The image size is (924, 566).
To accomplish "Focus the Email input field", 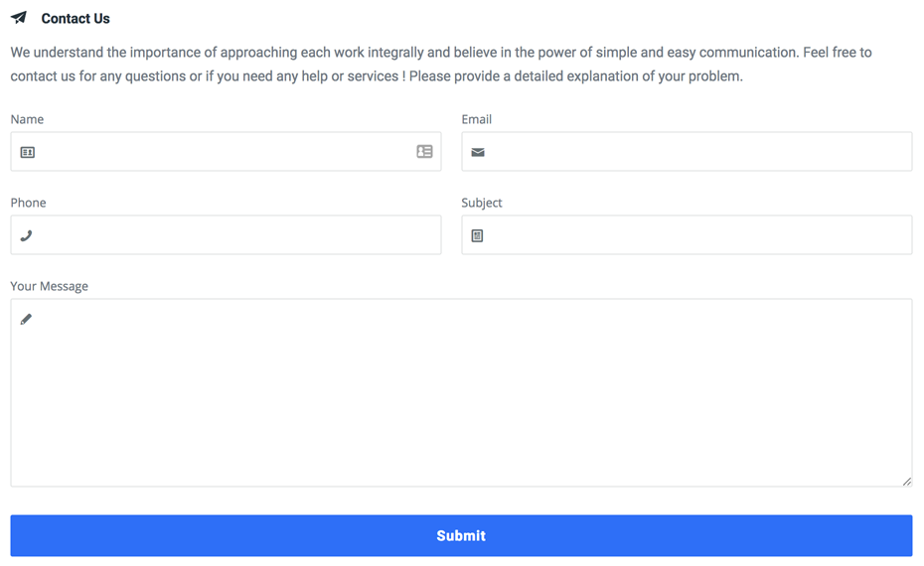I will pos(687,151).
